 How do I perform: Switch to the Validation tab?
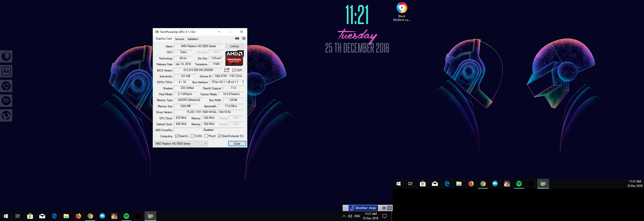pyautogui.click(x=193, y=39)
